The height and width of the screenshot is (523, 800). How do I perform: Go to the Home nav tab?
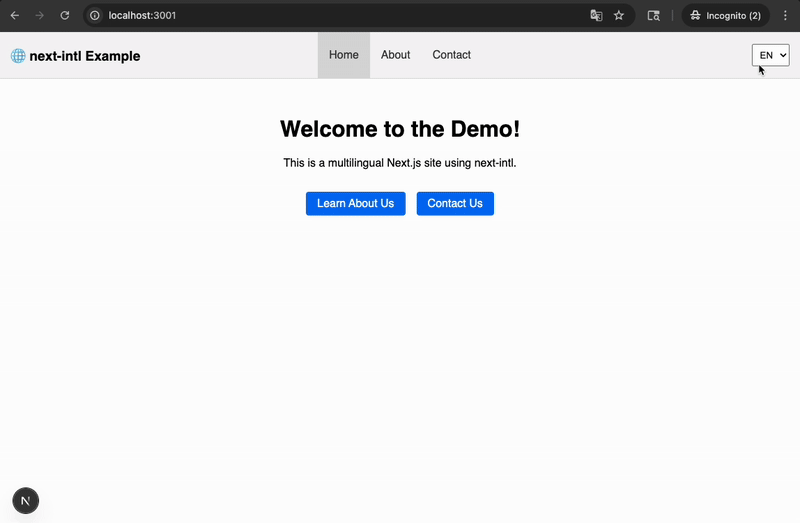pos(344,55)
